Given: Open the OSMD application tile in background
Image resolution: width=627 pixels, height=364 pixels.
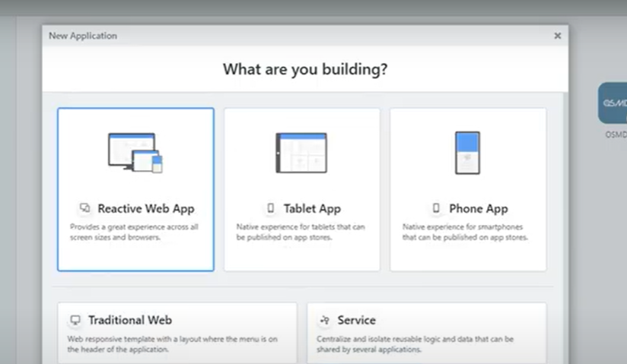Looking at the screenshot, I should point(613,103).
